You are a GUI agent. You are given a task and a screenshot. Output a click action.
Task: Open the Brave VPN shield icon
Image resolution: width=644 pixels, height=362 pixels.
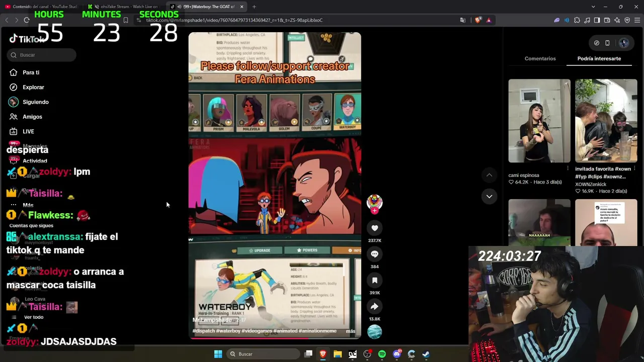coord(627,20)
